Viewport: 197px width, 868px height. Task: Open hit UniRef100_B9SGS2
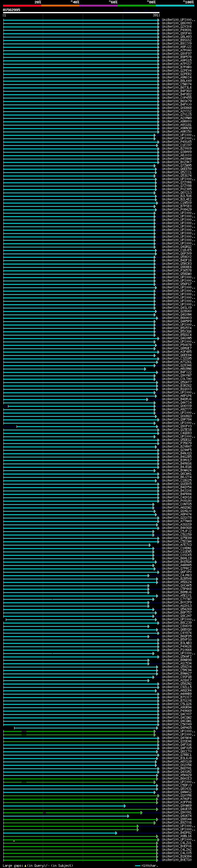click(x=177, y=40)
